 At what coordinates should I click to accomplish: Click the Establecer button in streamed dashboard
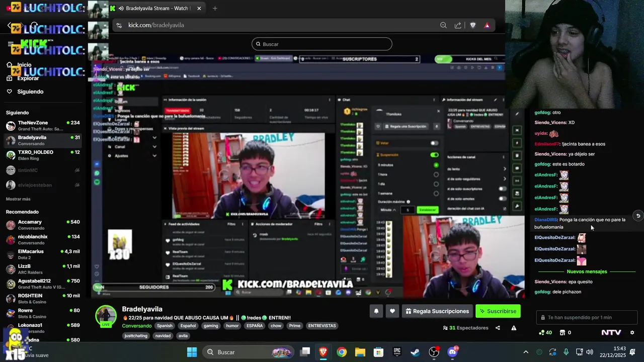427,210
